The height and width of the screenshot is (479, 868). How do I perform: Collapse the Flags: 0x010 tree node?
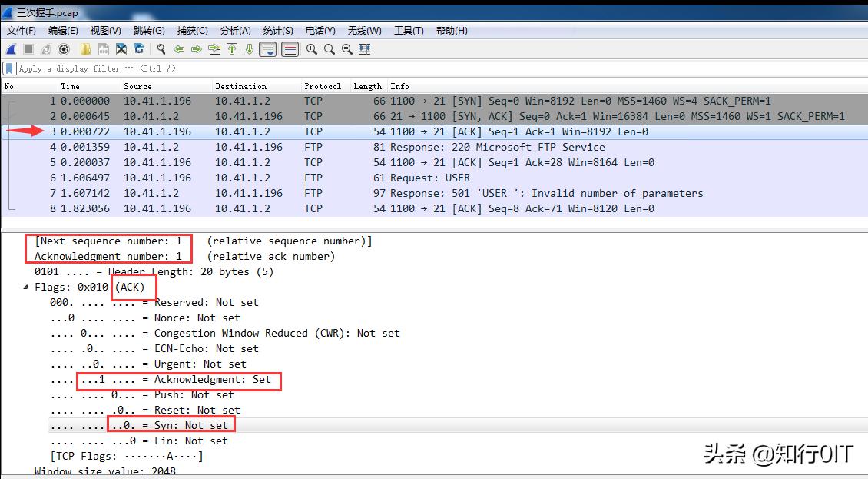pyautogui.click(x=25, y=287)
